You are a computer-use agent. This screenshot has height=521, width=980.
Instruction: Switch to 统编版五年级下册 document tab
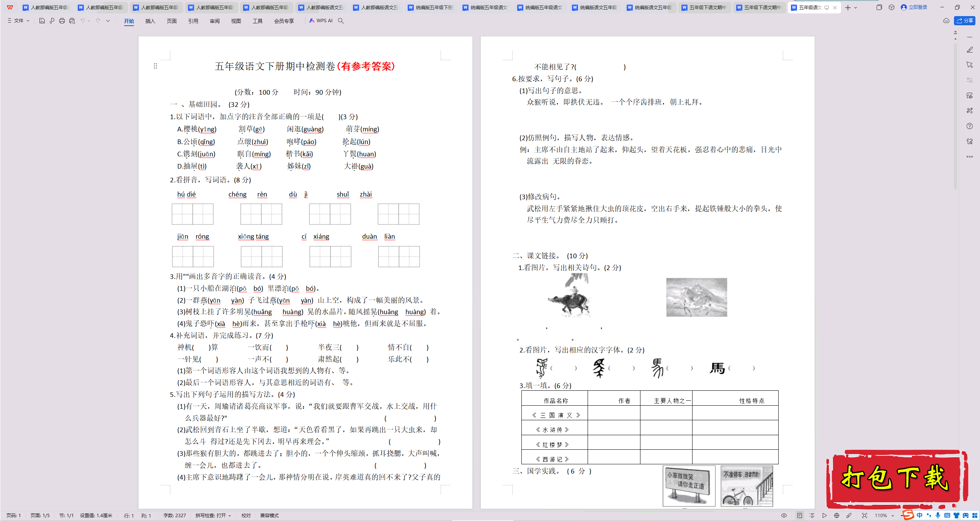tap(431, 7)
